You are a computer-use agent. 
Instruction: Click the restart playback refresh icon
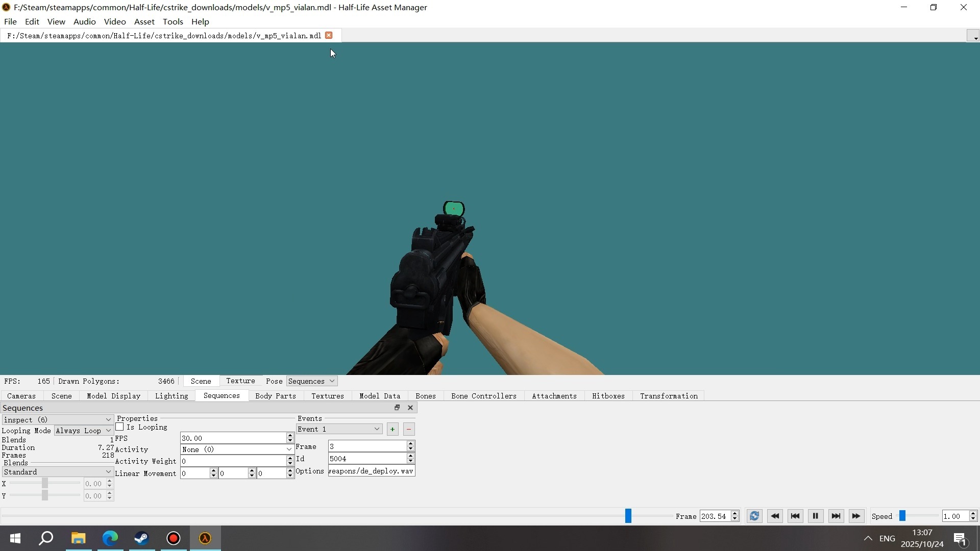tap(754, 516)
